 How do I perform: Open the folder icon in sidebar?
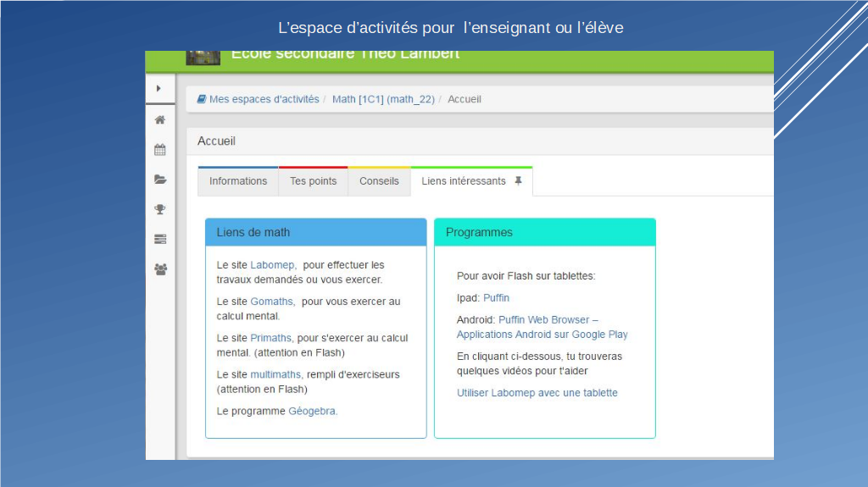click(x=160, y=180)
